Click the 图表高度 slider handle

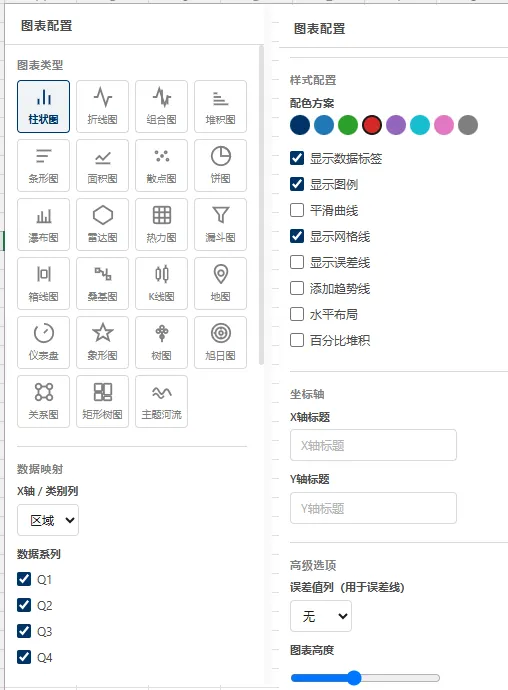coord(354,678)
